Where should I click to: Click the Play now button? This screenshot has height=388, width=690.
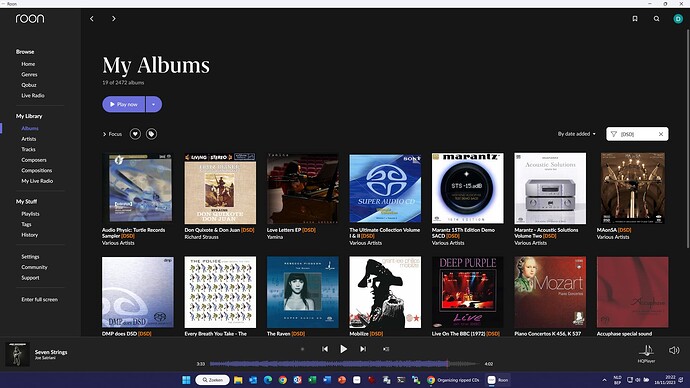124,104
